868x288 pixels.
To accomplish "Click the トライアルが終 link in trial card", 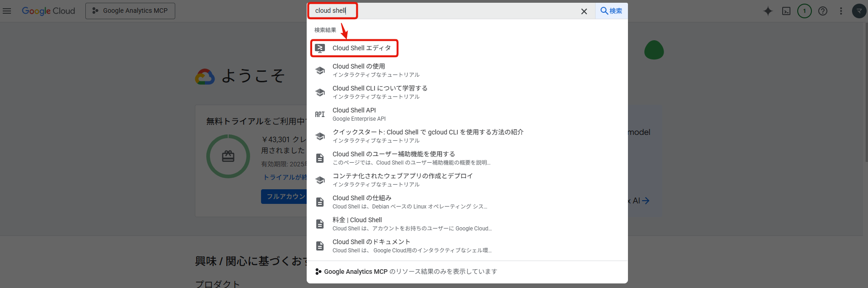I will point(285,177).
